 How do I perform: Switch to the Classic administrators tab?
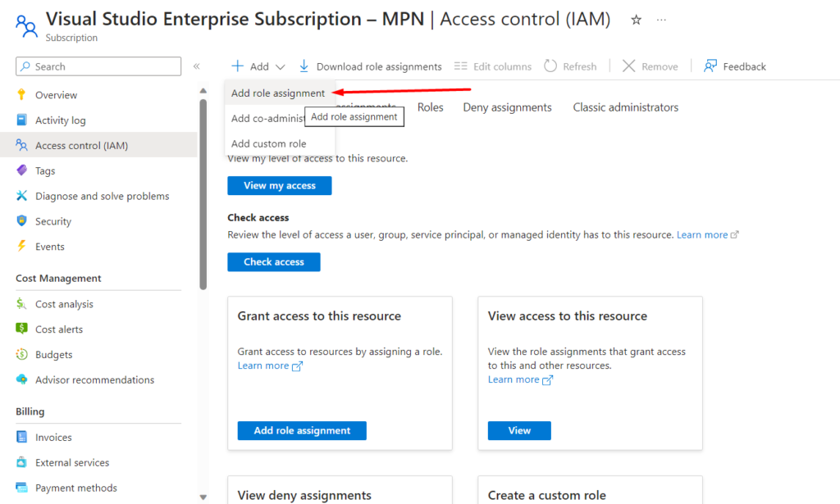626,107
